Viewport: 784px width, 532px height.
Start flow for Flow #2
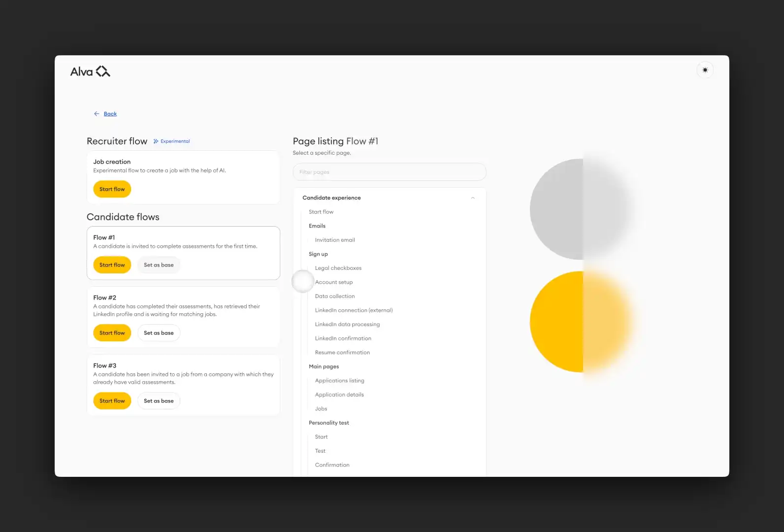[x=112, y=333]
